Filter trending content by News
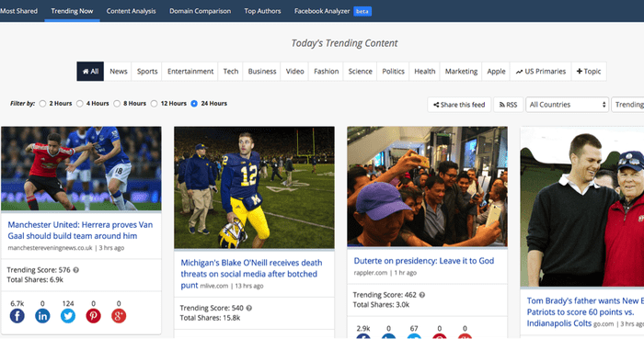 tap(119, 72)
